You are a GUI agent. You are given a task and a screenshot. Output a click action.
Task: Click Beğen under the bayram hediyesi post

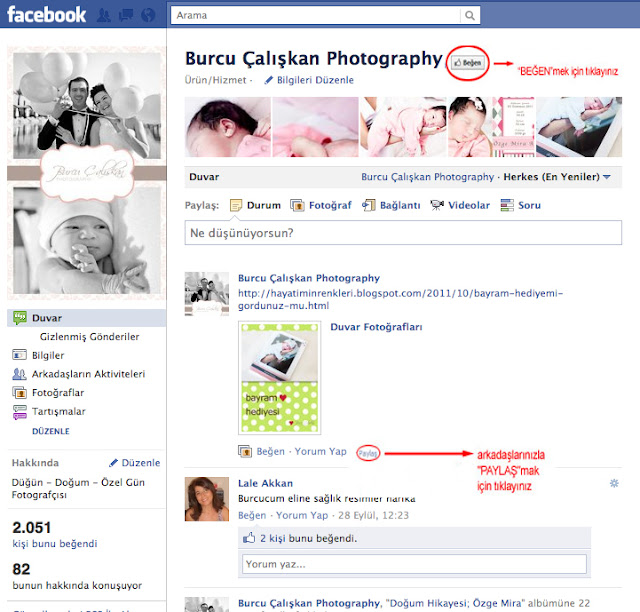coord(271,452)
